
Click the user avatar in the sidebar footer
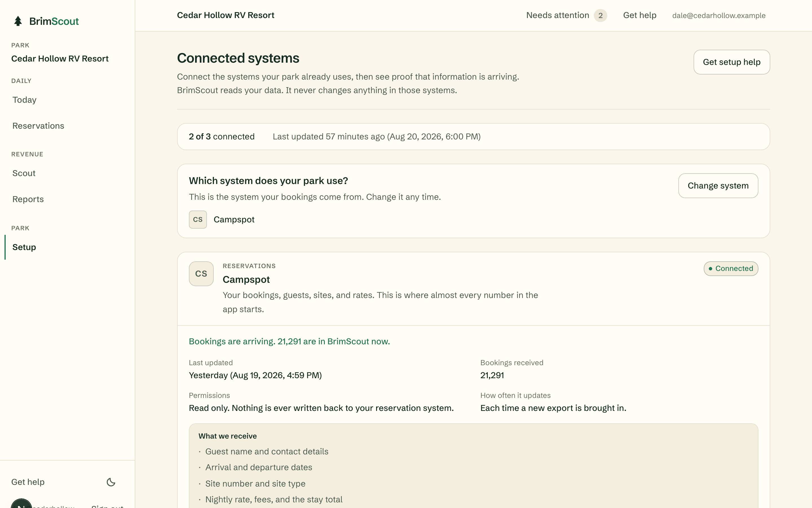(21, 504)
